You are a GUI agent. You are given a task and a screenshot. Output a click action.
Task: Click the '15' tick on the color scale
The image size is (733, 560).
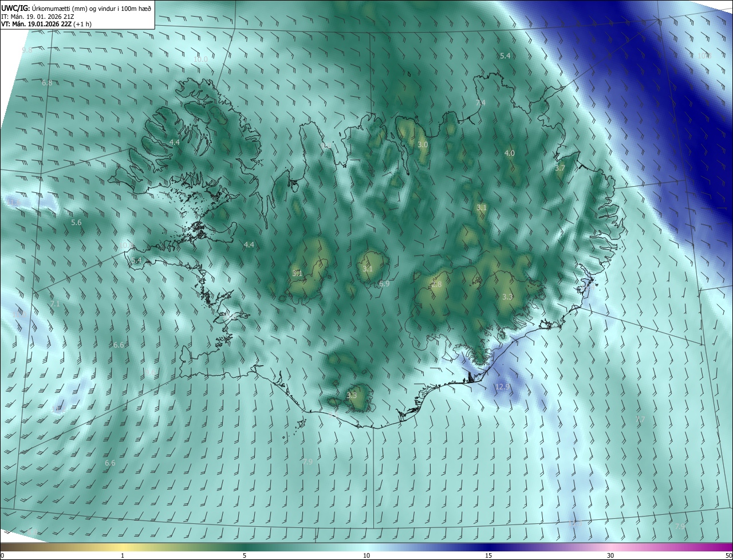[488, 556]
